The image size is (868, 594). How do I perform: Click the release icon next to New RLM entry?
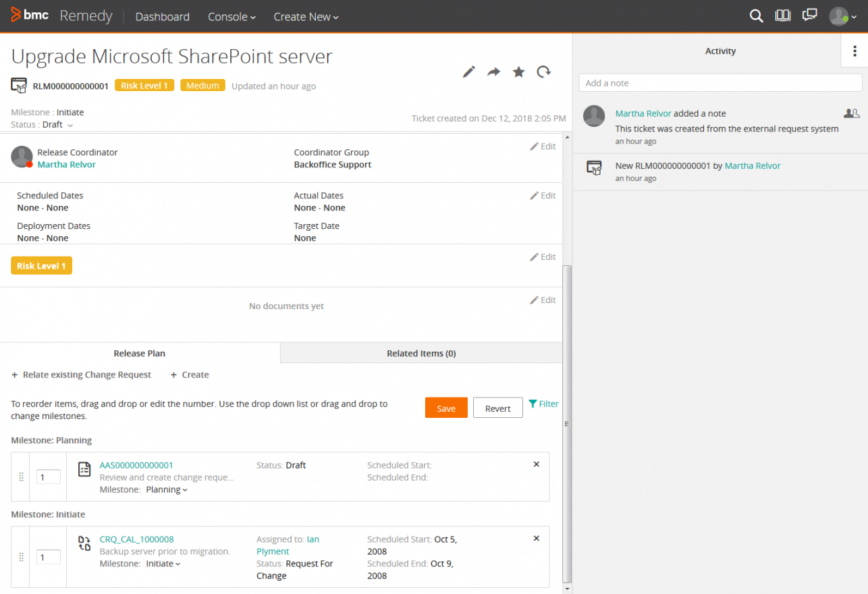coord(594,168)
